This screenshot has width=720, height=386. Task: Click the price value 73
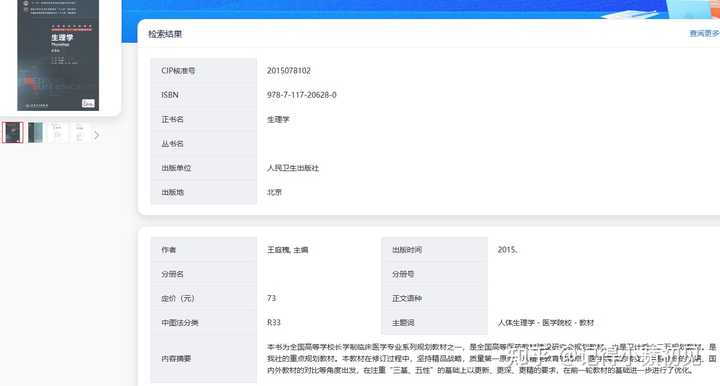point(271,298)
